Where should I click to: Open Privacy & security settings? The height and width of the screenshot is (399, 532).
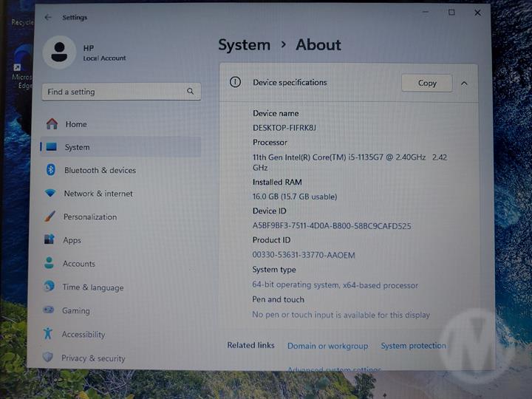click(93, 358)
